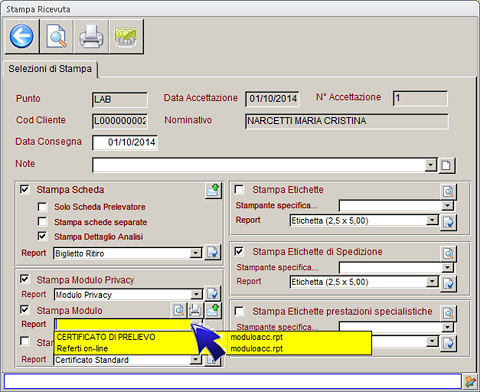This screenshot has width=480, height=392.
Task: Enable the Solo Scheda Prelevatore checkbox
Action: tap(42, 207)
